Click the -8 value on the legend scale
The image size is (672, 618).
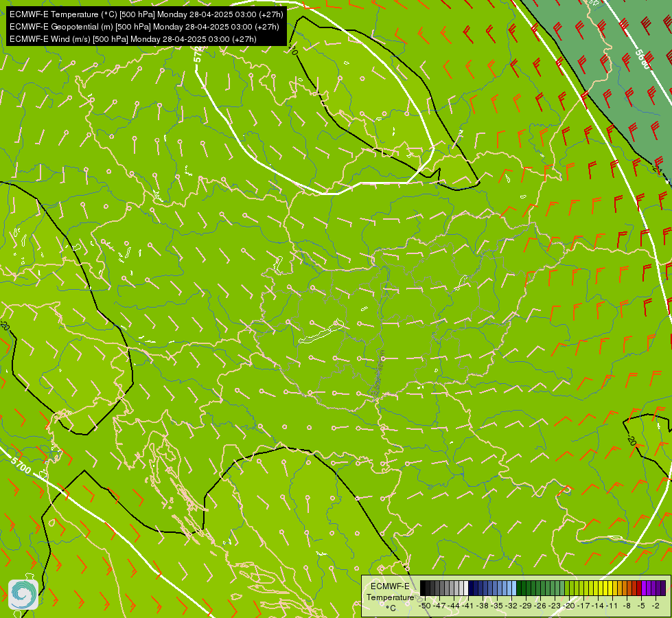pyautogui.click(x=627, y=606)
